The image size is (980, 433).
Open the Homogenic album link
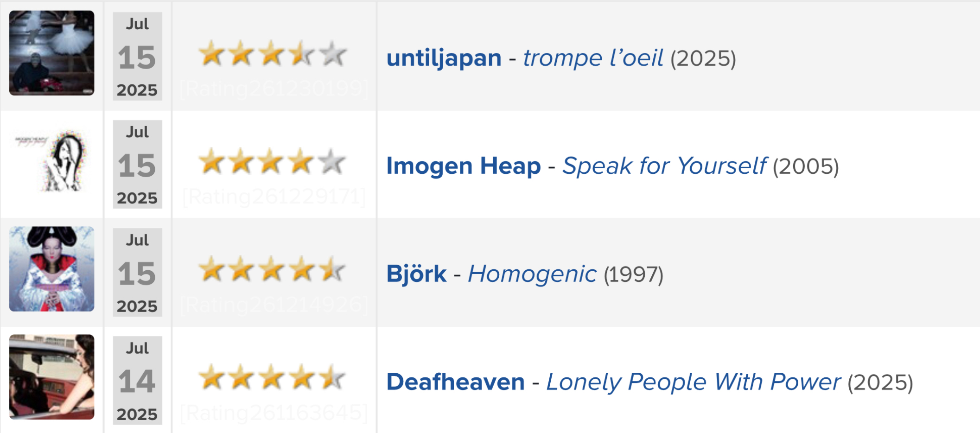click(532, 274)
